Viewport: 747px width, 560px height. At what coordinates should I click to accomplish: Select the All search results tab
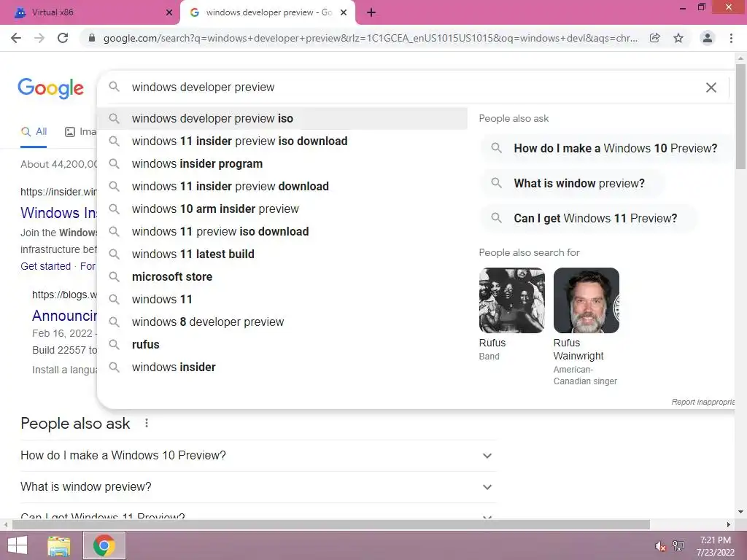[34, 132]
